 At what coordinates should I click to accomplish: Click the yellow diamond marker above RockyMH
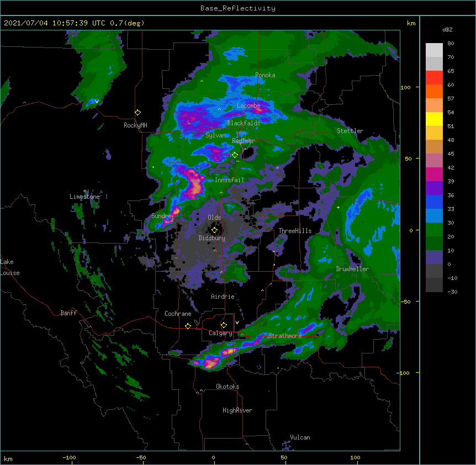click(138, 113)
